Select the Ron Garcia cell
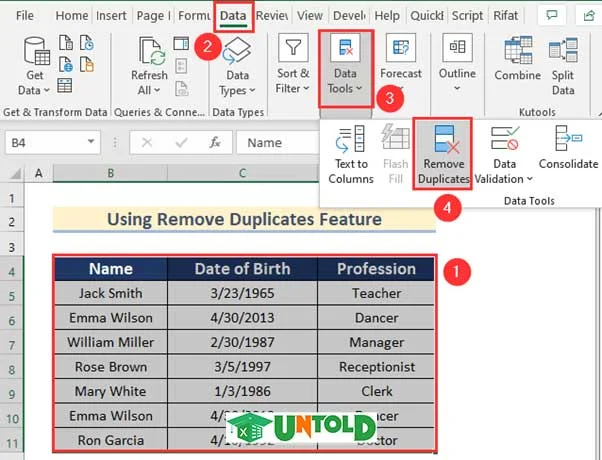Viewport: 602px width, 460px height. point(111,440)
